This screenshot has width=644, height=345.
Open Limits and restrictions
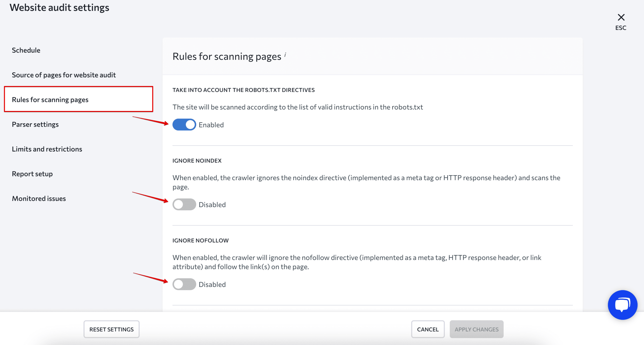pos(47,149)
